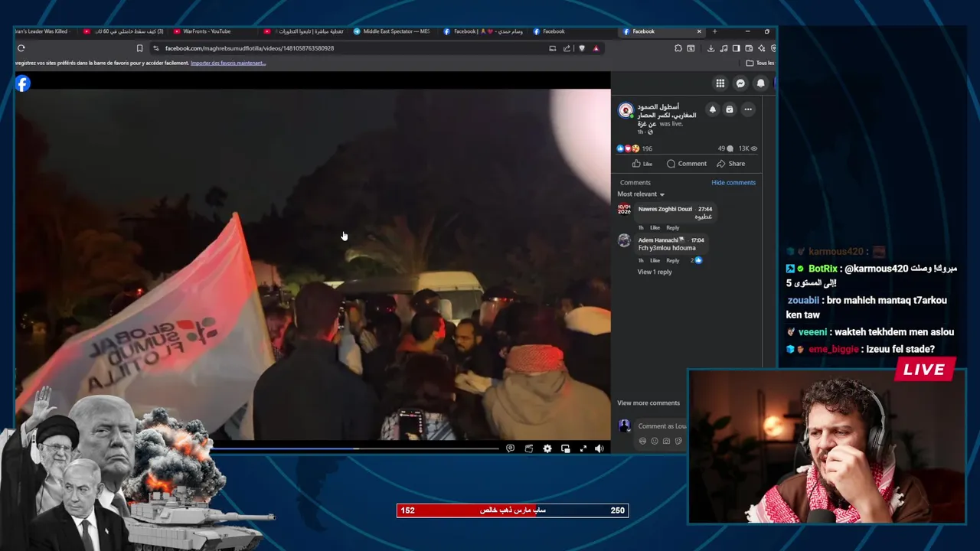
Task: Switch to WarFronts - YouTube tab
Action: tap(208, 31)
